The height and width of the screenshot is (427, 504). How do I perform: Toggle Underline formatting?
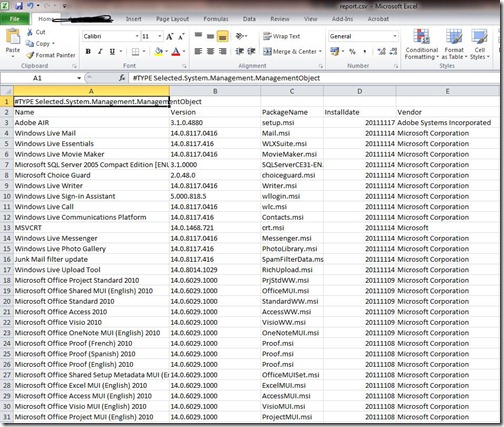point(112,51)
